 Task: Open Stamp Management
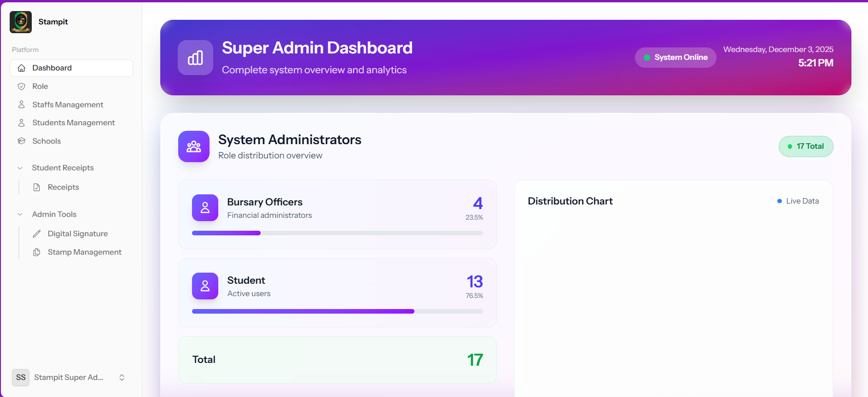tap(84, 252)
